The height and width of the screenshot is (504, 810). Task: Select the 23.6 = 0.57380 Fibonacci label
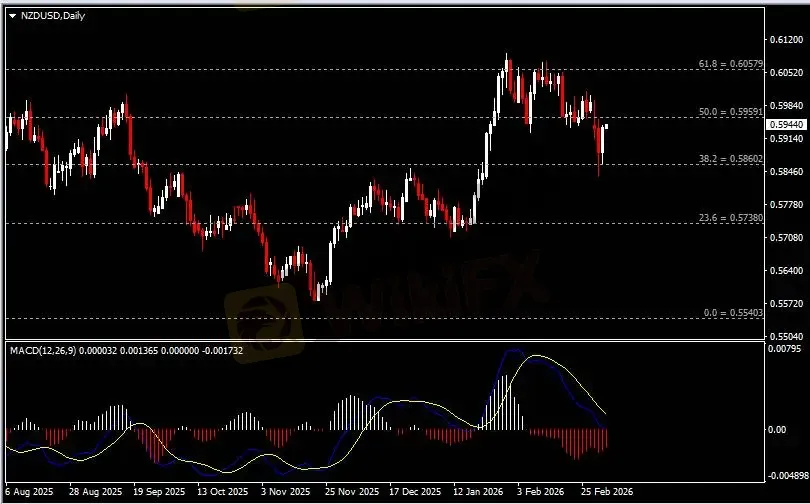point(730,218)
